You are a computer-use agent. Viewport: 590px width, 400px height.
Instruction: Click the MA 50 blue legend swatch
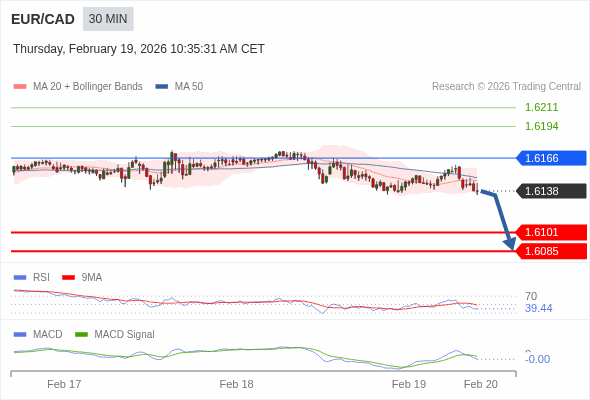(x=162, y=87)
